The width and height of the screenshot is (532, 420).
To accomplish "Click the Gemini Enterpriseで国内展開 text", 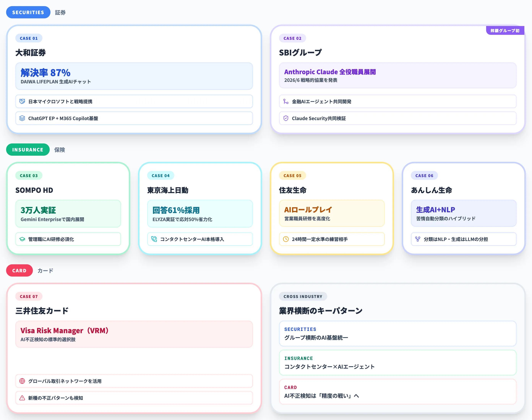I will click(52, 219).
